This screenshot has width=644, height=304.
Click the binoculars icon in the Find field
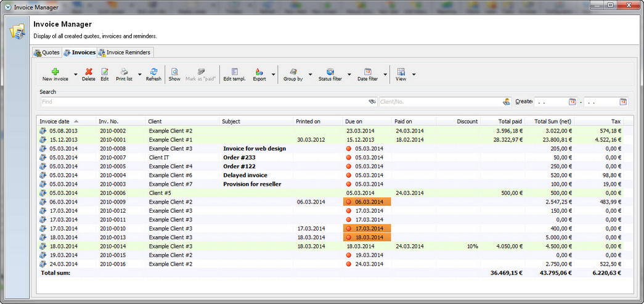click(372, 102)
